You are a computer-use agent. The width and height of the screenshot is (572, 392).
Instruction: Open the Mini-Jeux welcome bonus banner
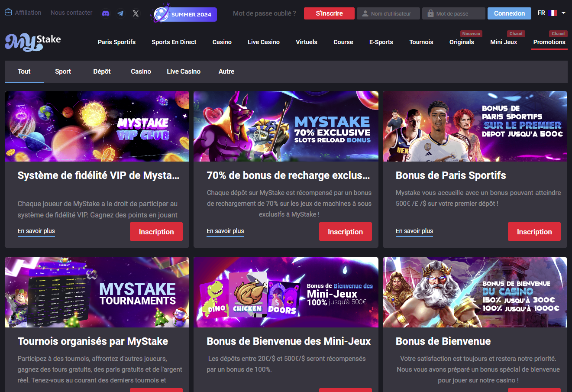click(286, 292)
